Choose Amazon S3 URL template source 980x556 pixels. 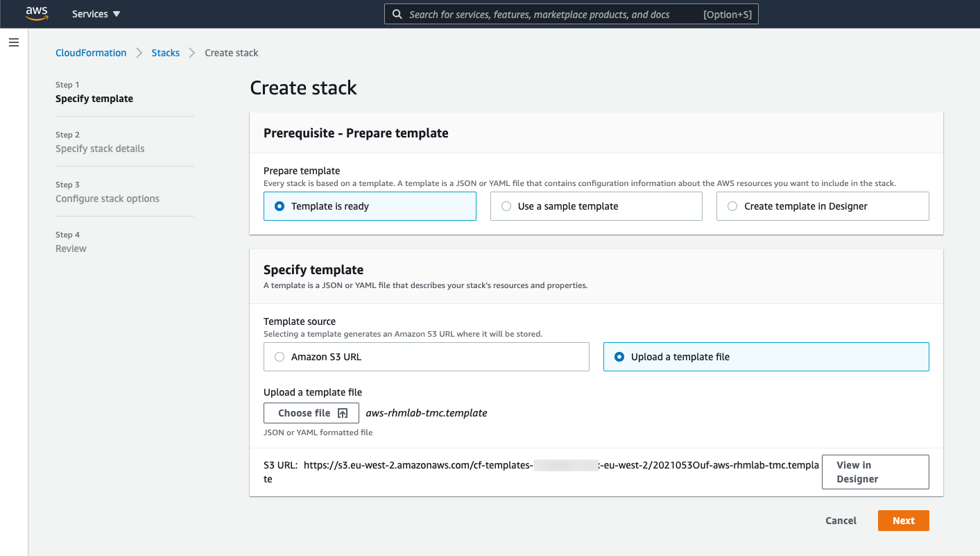point(427,357)
